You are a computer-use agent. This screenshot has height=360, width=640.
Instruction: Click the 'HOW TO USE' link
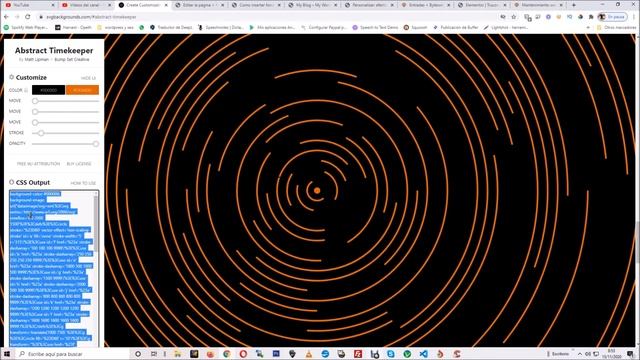pos(83,183)
